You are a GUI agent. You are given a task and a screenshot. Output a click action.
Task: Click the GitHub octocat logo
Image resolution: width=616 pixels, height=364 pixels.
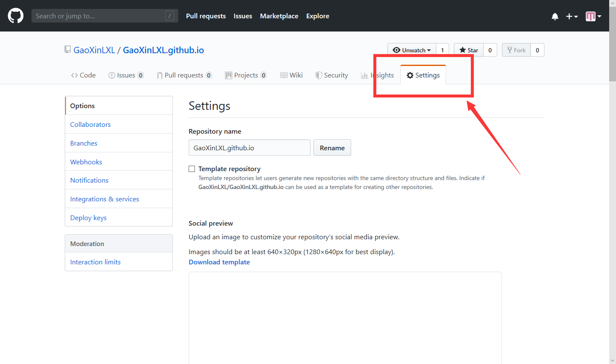pos(15,15)
